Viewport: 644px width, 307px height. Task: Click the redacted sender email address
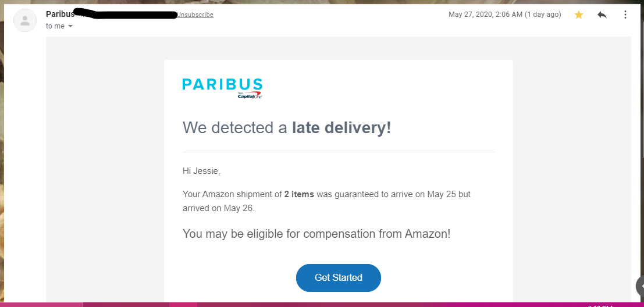click(x=128, y=14)
